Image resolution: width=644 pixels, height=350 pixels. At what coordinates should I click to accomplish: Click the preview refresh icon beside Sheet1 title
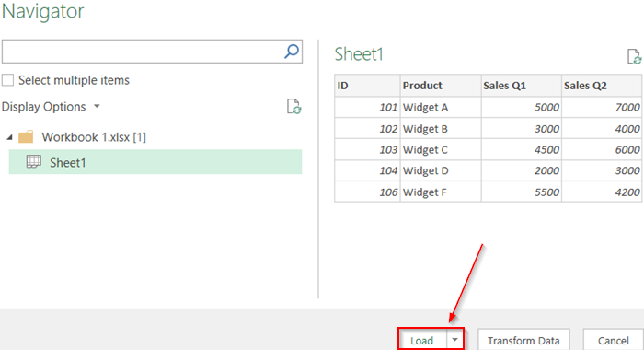click(634, 57)
